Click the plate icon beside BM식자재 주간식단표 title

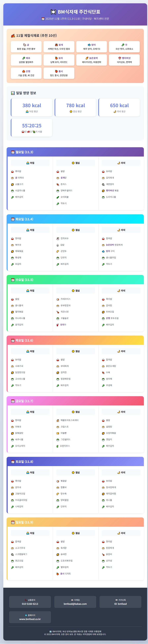point(53,12)
